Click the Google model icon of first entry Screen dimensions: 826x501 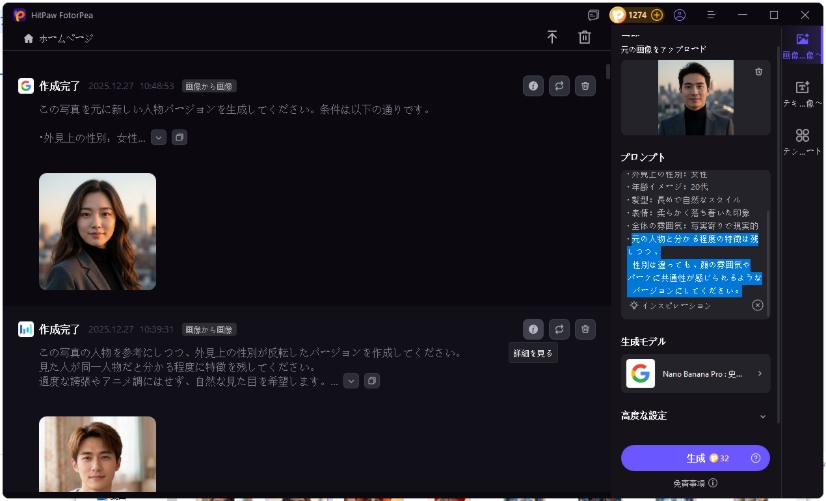[x=26, y=86]
